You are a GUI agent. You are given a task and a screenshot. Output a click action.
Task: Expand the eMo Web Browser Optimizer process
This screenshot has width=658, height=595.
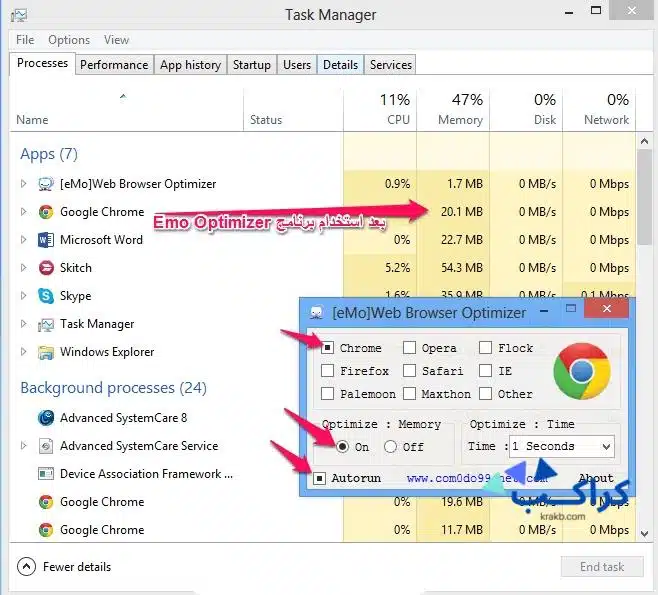[24, 184]
